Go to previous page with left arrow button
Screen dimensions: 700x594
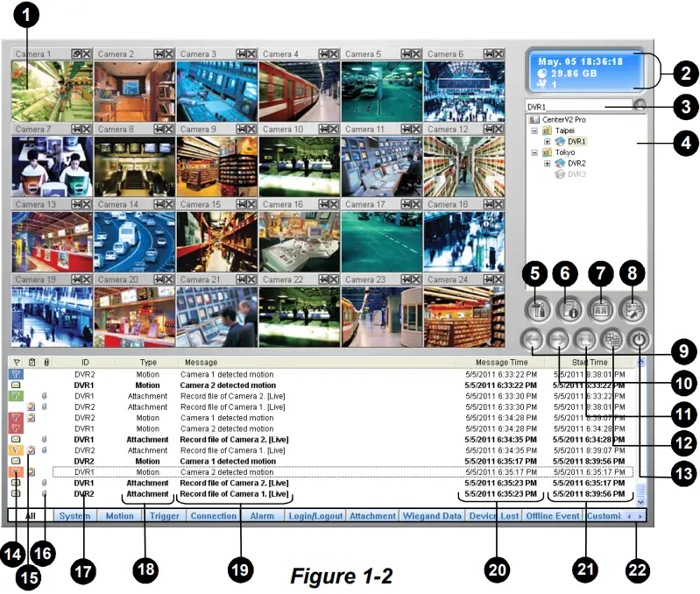coord(532,341)
